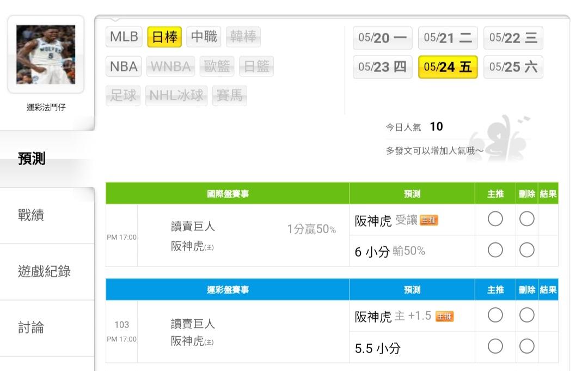Select 刪除 radio for 阪神虎 受讓 prediction
The image size is (588, 371).
click(x=526, y=219)
